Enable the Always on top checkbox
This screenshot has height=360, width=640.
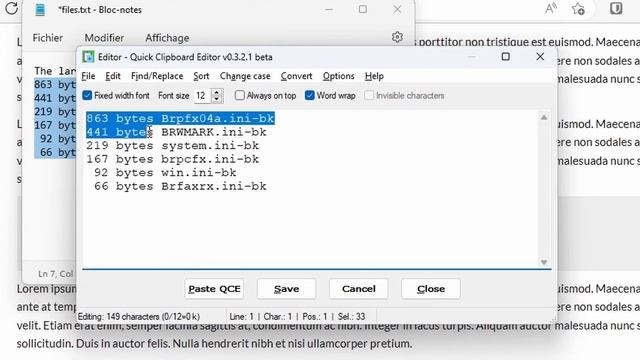tap(240, 96)
